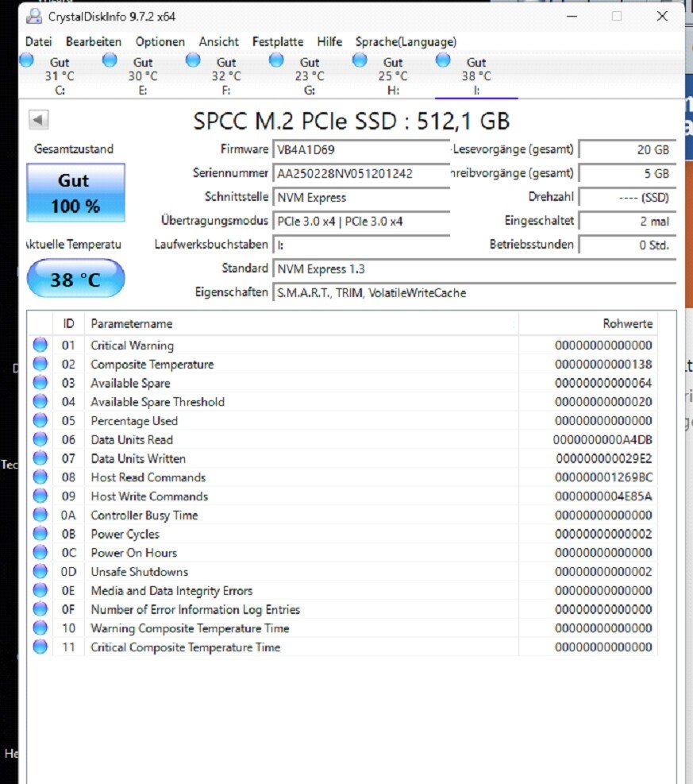Click the status icon for Available Spare
The height and width of the screenshot is (784, 693).
coord(40,383)
